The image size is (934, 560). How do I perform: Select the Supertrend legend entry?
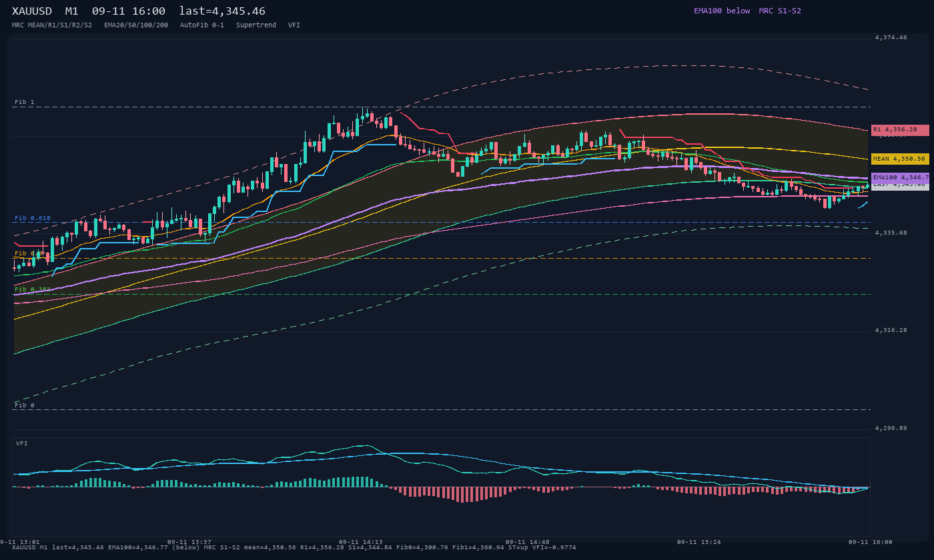pos(256,25)
